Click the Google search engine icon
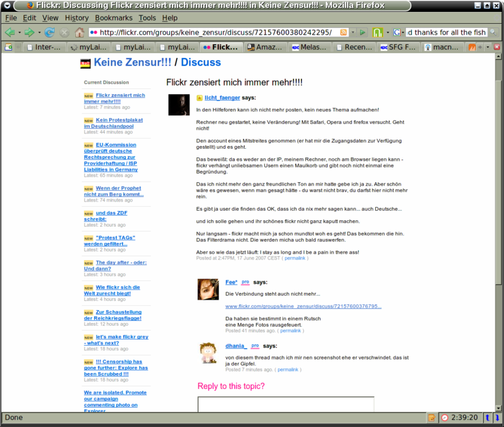Screen dimensions: 504x427 point(397,32)
